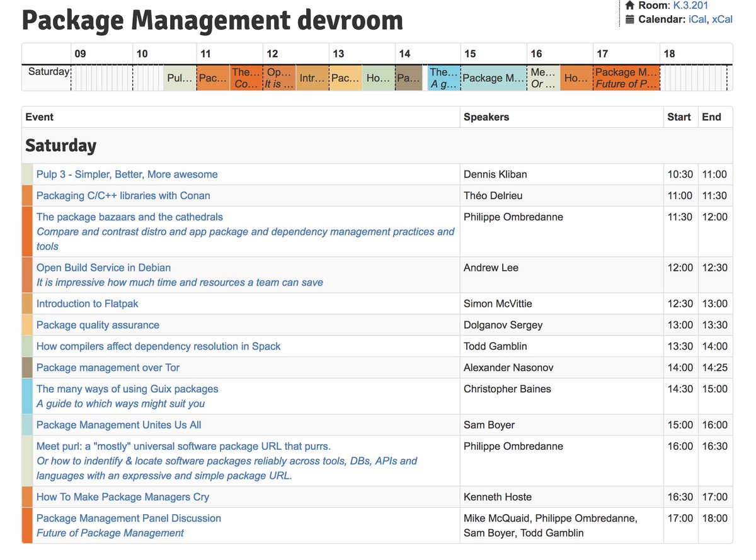Click 'Future of Package Management' subtitle

click(110, 534)
